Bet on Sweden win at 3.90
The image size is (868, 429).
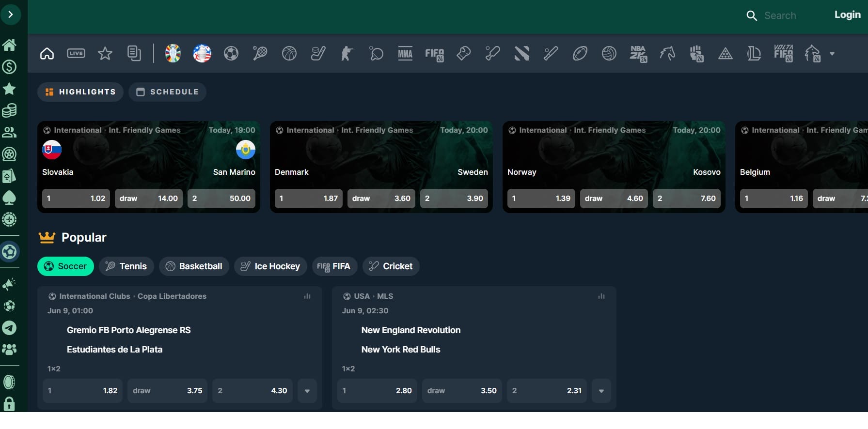click(x=454, y=199)
